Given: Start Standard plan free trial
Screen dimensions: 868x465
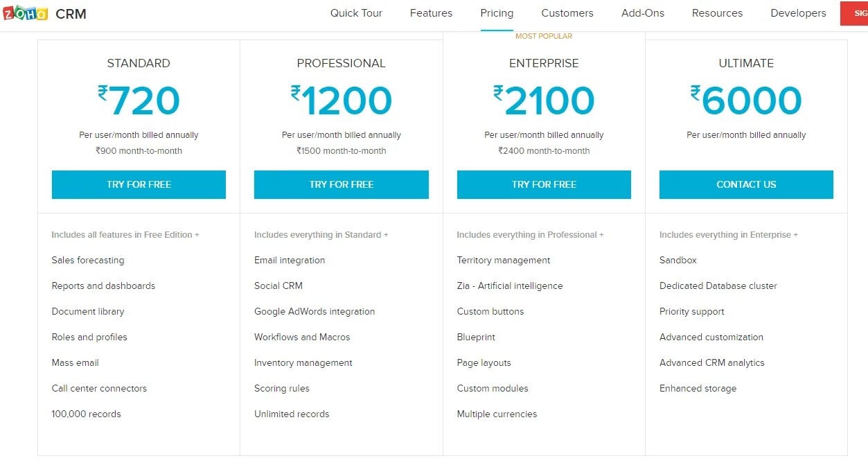Looking at the screenshot, I should click(x=139, y=184).
